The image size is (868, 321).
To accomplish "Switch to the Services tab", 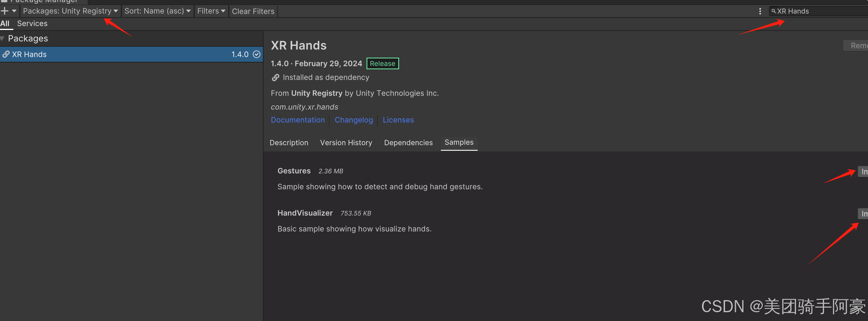I will click(32, 24).
